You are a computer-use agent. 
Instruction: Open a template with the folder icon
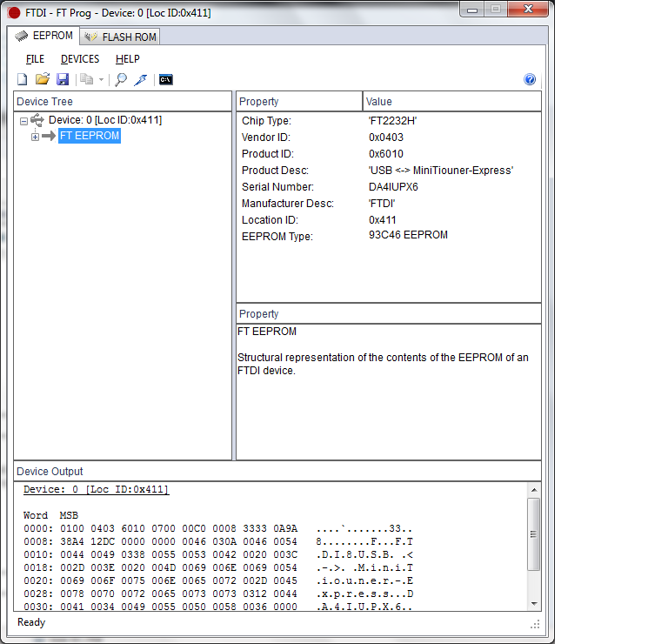(42, 79)
